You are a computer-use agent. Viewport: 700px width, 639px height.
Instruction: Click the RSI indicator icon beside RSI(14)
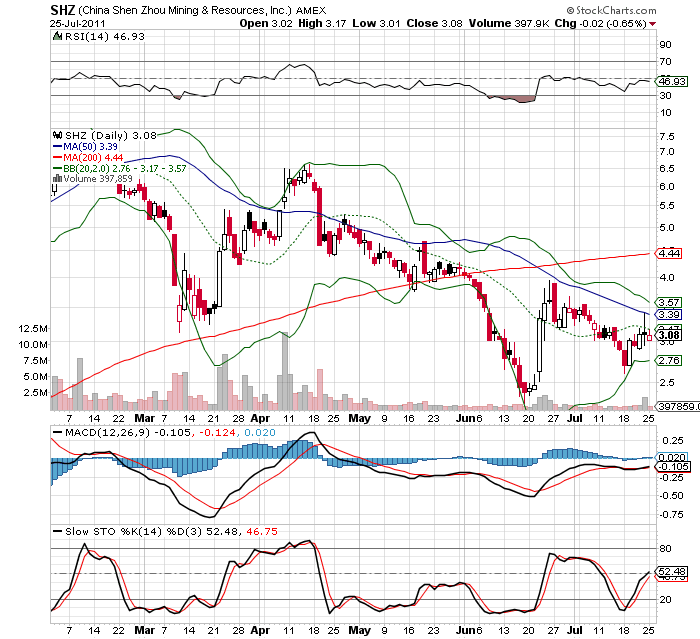point(57,37)
